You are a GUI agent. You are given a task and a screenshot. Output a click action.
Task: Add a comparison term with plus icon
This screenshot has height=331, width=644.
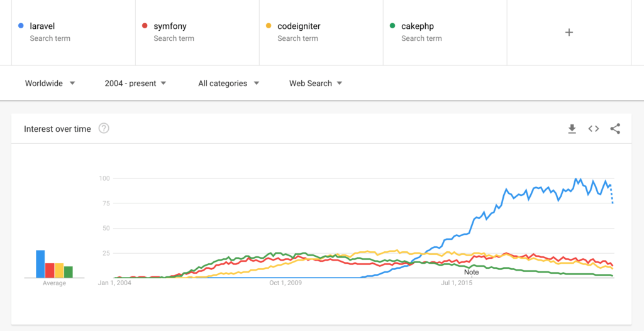(x=569, y=33)
